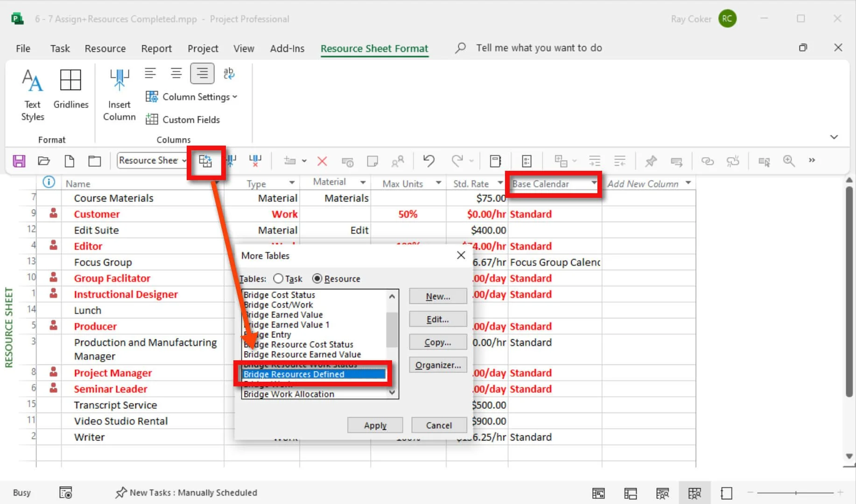Collapse the ribbon with chevron
Screen dimensions: 856x504
[x=834, y=137]
